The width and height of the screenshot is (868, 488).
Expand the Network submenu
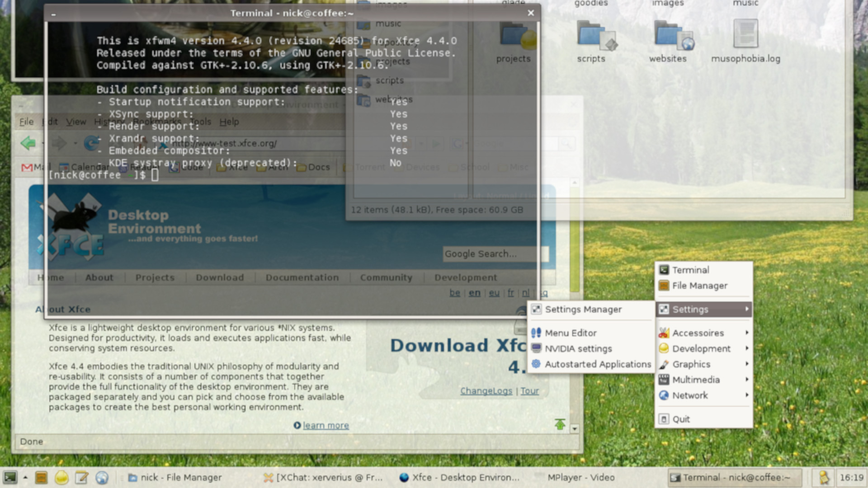click(703, 395)
